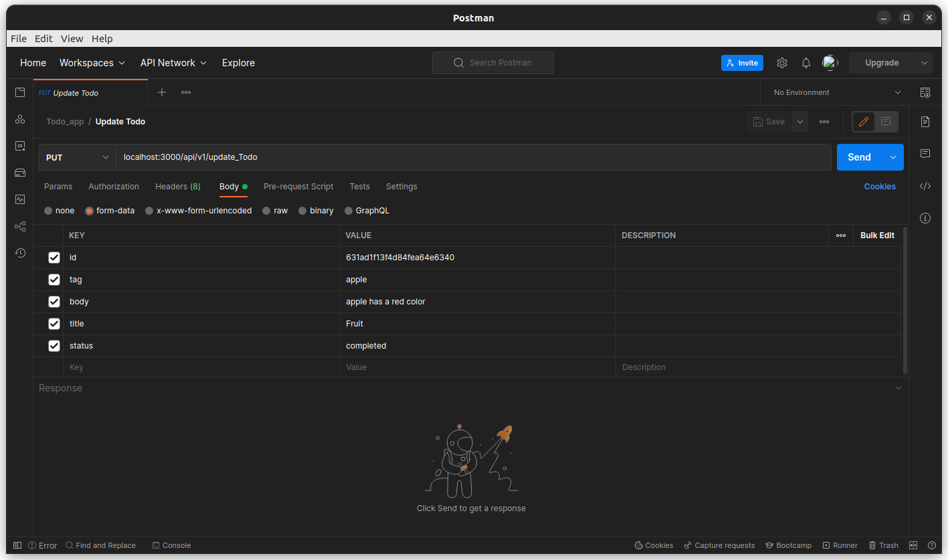Open the Collections sidebar icon
The height and width of the screenshot is (560, 948).
tap(20, 92)
